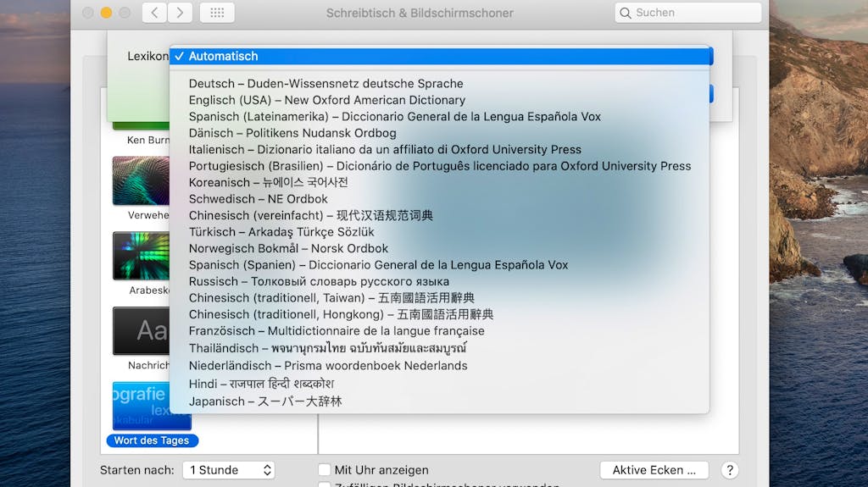The height and width of the screenshot is (487, 868).
Task: Pick Türkisch – Arkadaş Türkçe Sözlük
Action: click(x=440, y=232)
